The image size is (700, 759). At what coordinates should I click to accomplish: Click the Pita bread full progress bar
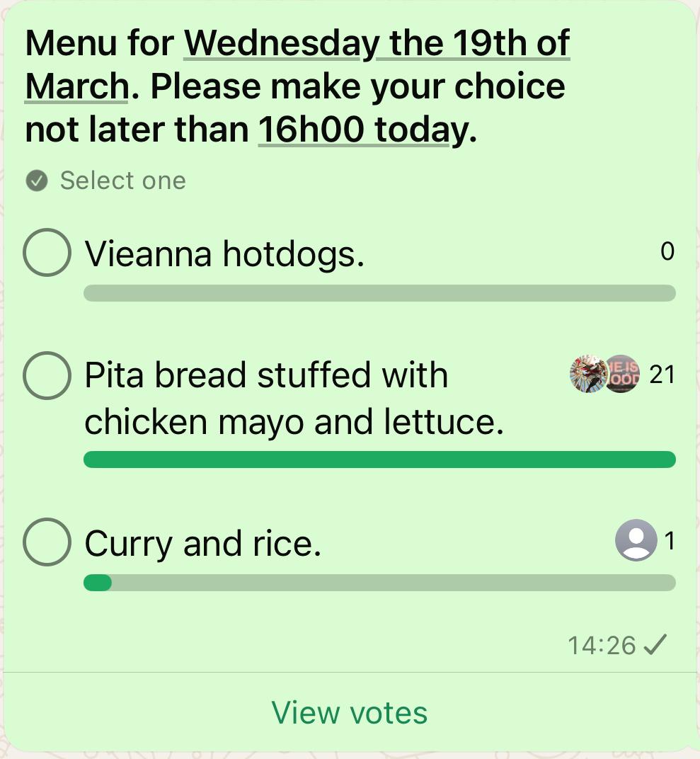click(379, 460)
